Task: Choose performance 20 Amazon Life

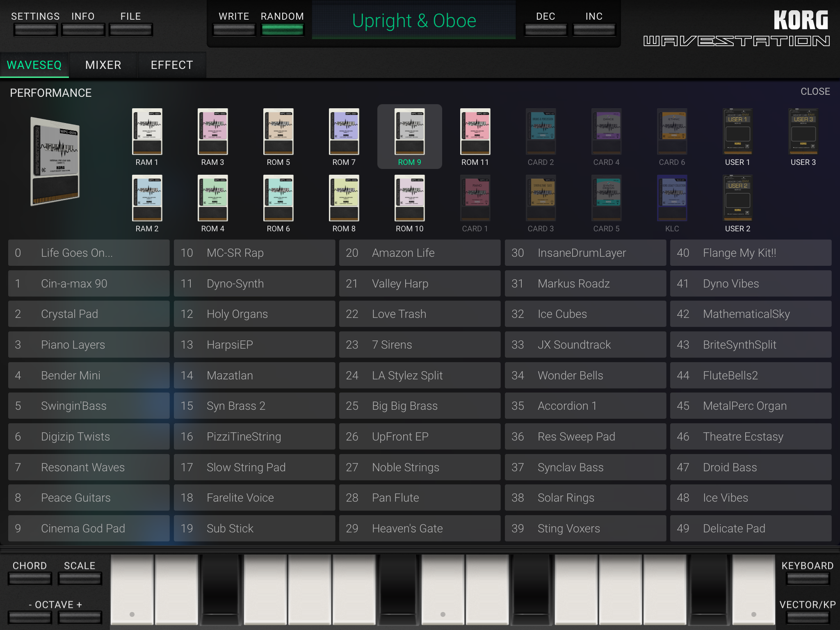Action: pyautogui.click(x=420, y=253)
